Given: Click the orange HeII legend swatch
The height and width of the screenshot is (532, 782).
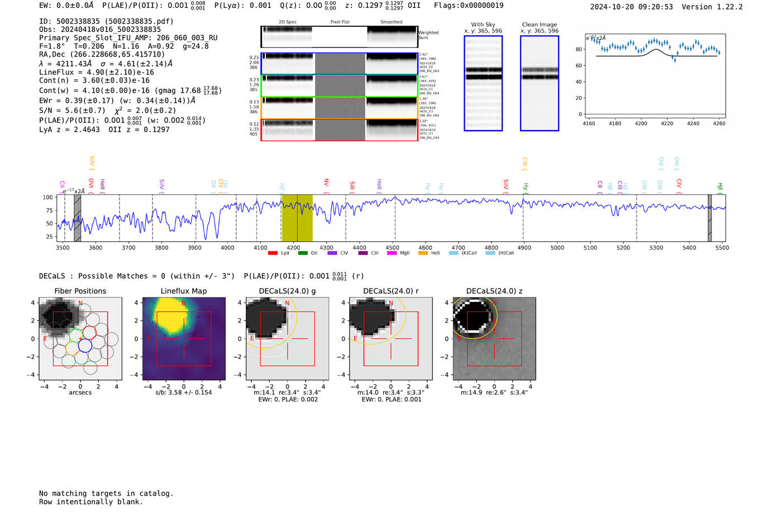Looking at the screenshot, I should click(x=423, y=253).
